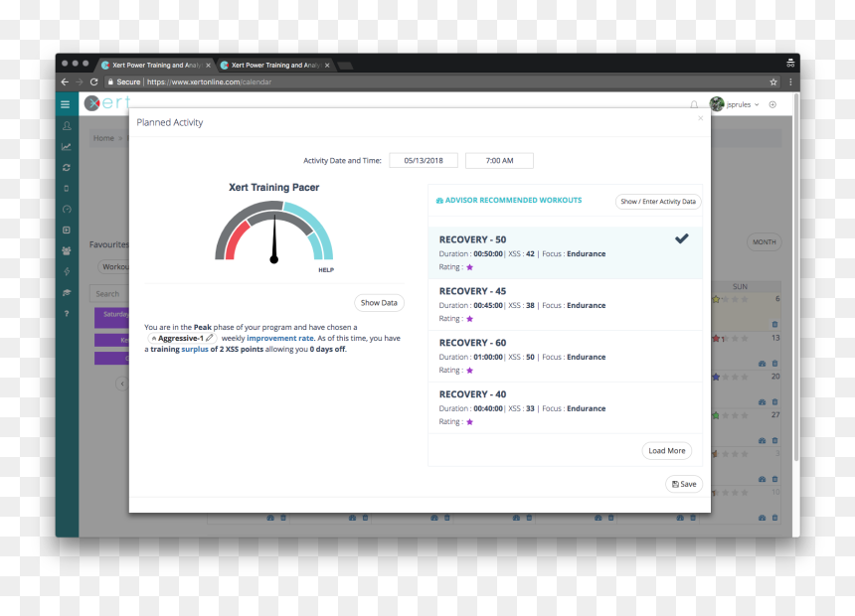This screenshot has height=616, width=855.
Task: Click the browser back arrow
Action: click(65, 81)
